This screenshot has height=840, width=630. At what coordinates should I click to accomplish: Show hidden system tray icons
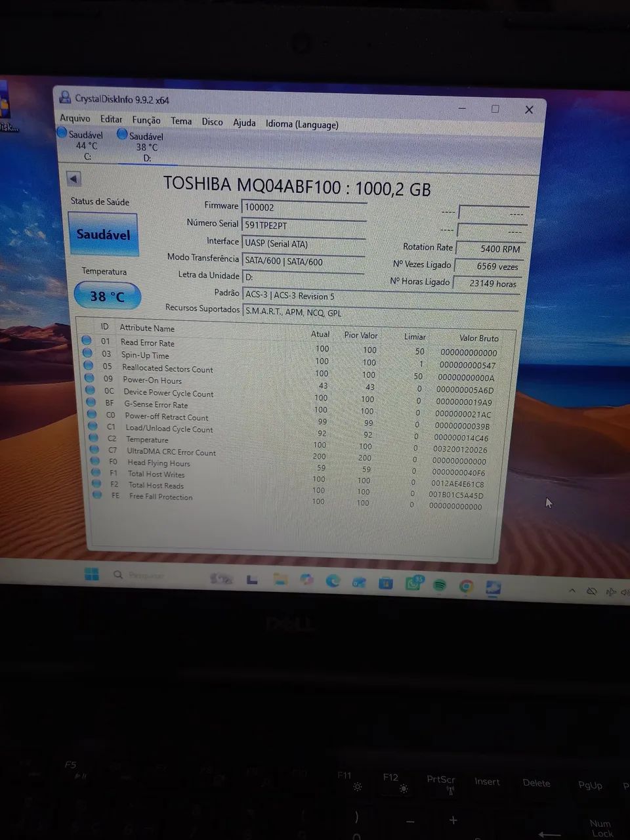pyautogui.click(x=572, y=591)
